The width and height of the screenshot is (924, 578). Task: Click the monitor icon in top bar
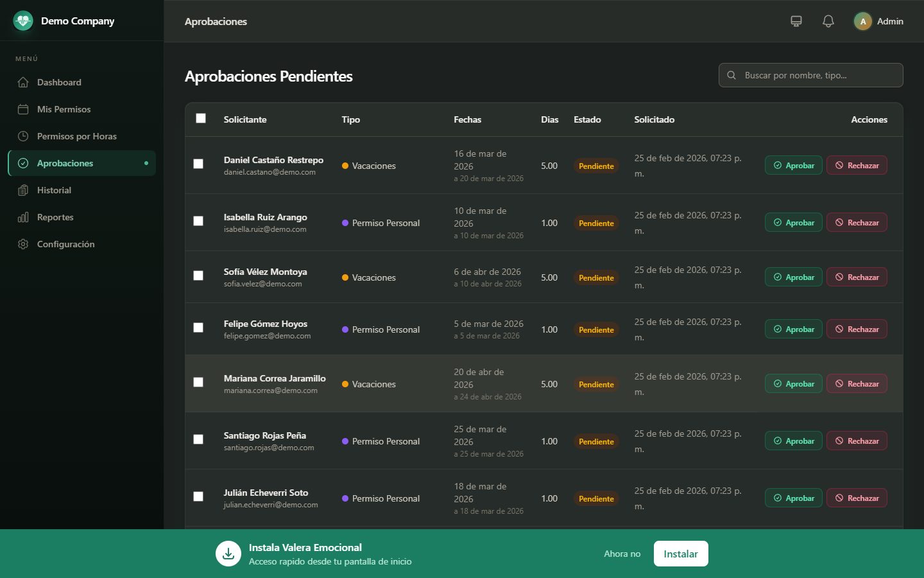[x=796, y=21]
